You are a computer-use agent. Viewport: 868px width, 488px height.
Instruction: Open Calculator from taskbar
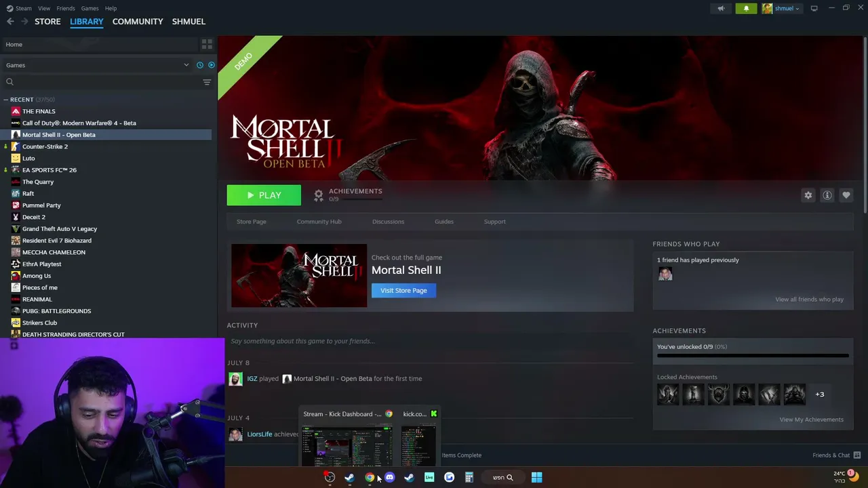(469, 477)
